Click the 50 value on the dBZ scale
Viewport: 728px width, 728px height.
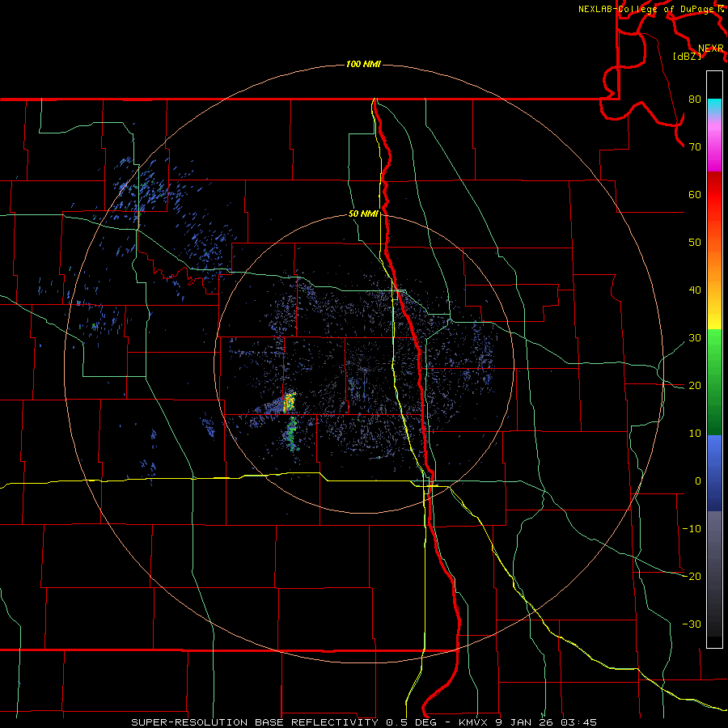[x=695, y=243]
